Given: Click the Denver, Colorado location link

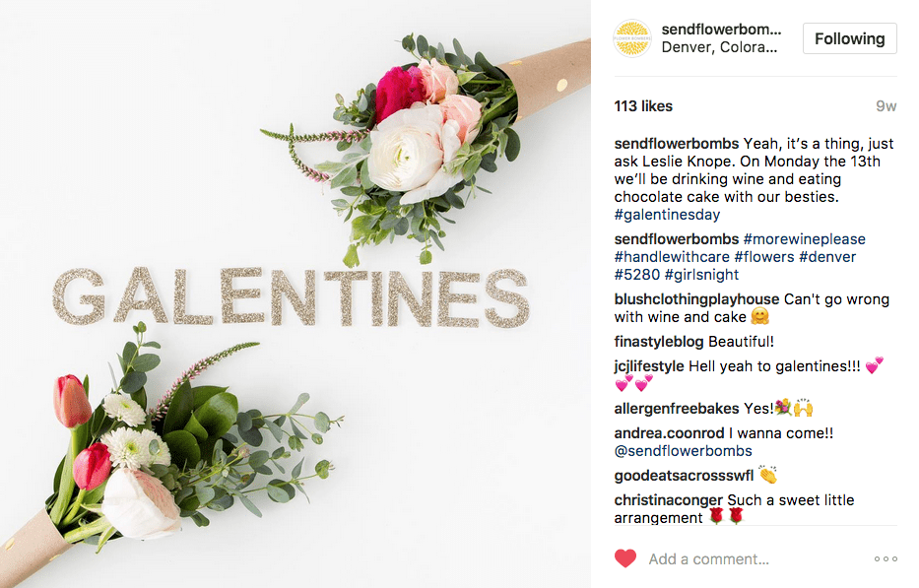Looking at the screenshot, I should (x=719, y=47).
